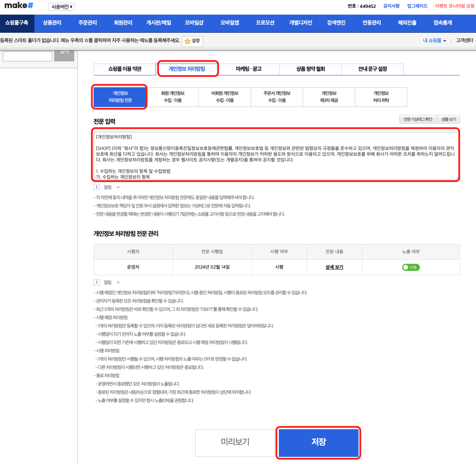476x464 pixels.
Task: Collapse the 알림 notes below the table
Action: (x=118, y=282)
